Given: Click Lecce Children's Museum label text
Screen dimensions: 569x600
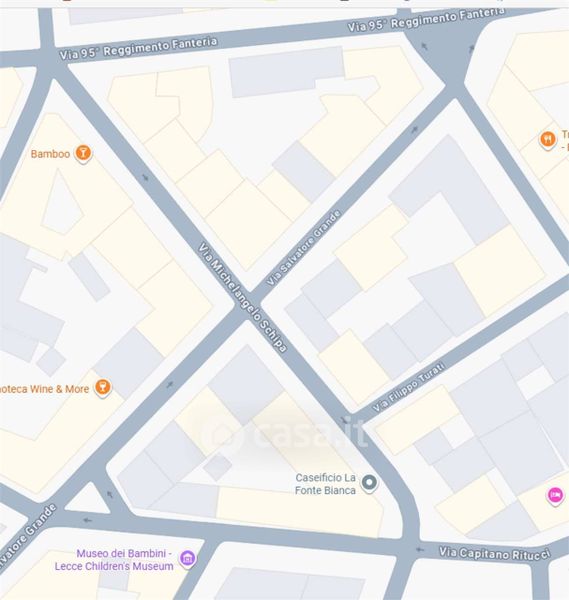Looking at the screenshot, I should tap(114, 566).
